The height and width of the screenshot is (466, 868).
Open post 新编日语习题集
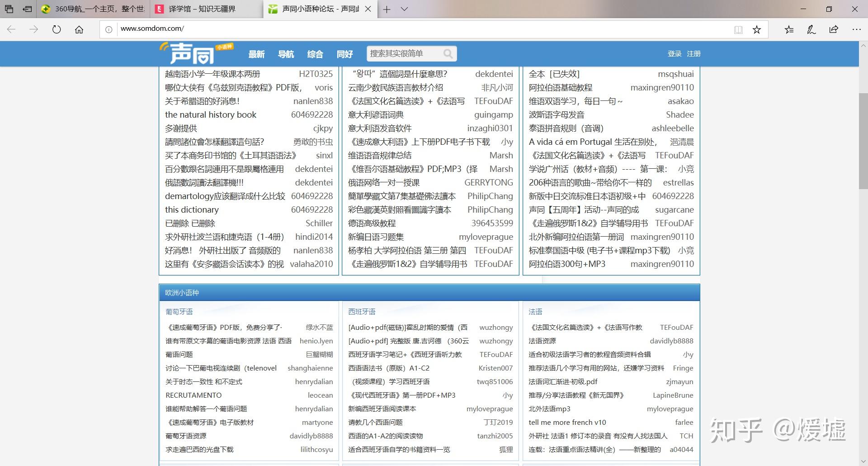coord(376,237)
